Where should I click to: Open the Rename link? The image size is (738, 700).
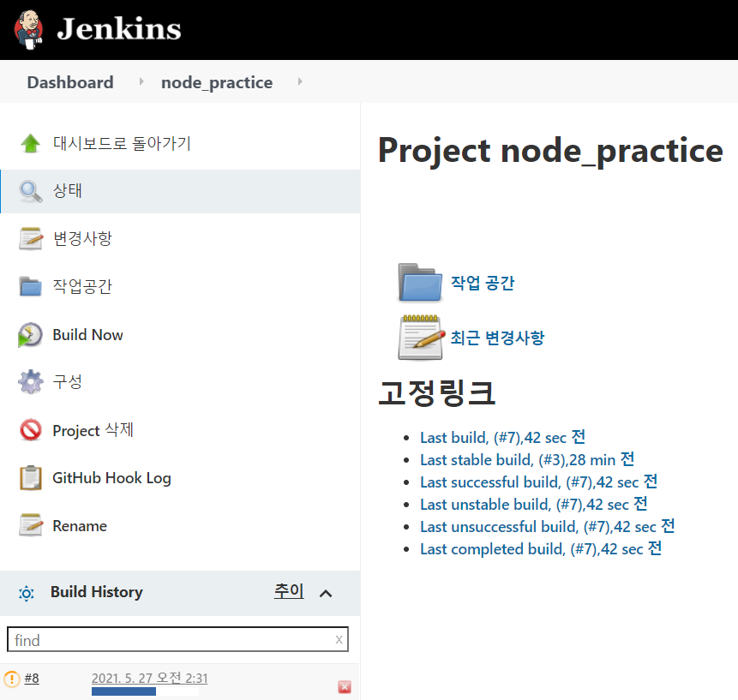click(80, 526)
